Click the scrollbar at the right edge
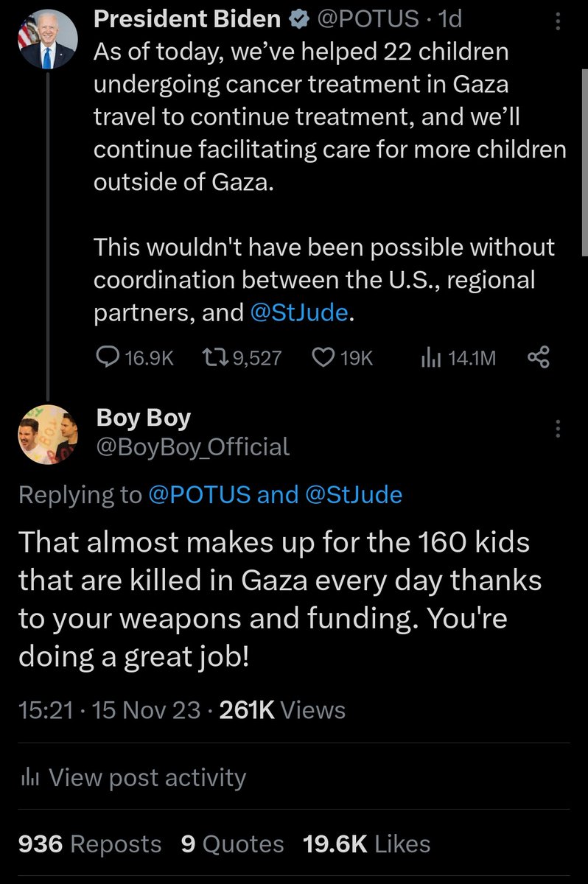Image resolution: width=588 pixels, height=884 pixels. pyautogui.click(x=584, y=162)
